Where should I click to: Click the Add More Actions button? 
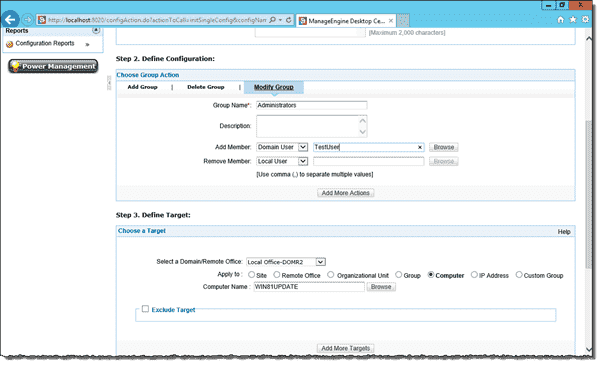[x=346, y=193]
